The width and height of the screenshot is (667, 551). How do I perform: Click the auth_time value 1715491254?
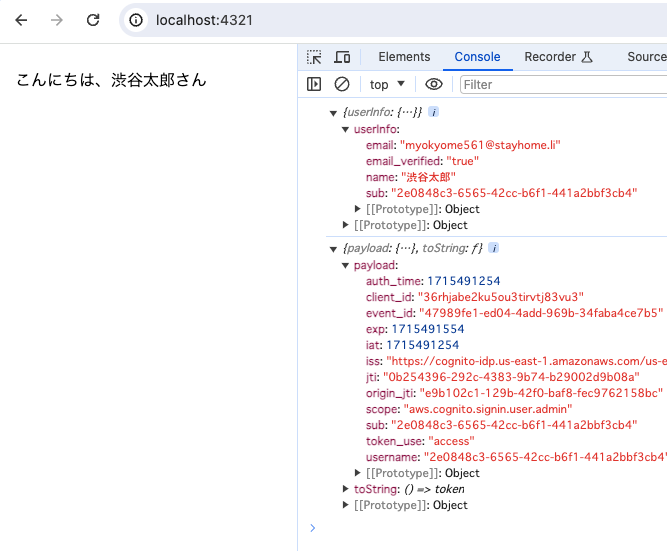(464, 281)
